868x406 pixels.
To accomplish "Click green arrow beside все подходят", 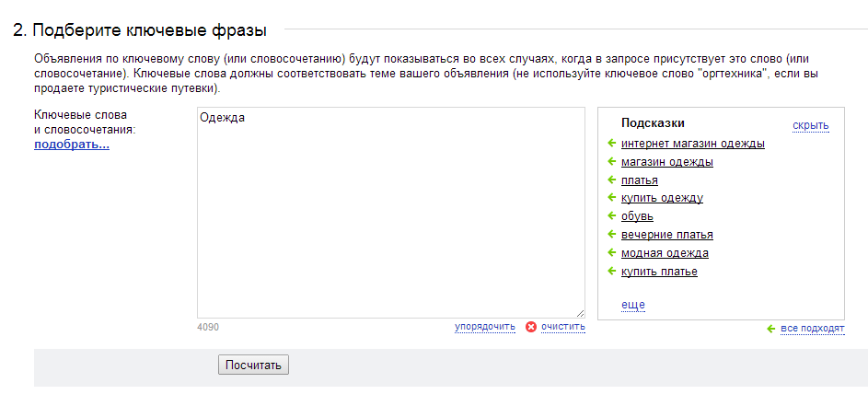I will [x=771, y=329].
